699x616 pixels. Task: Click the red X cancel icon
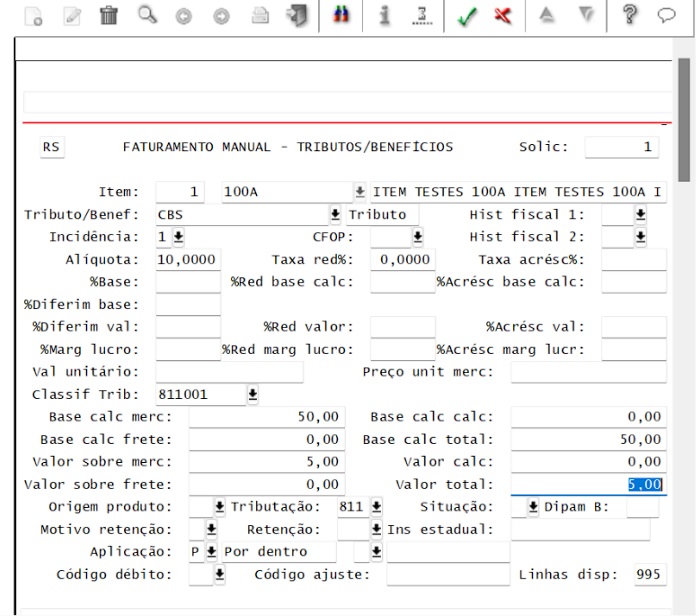click(503, 16)
